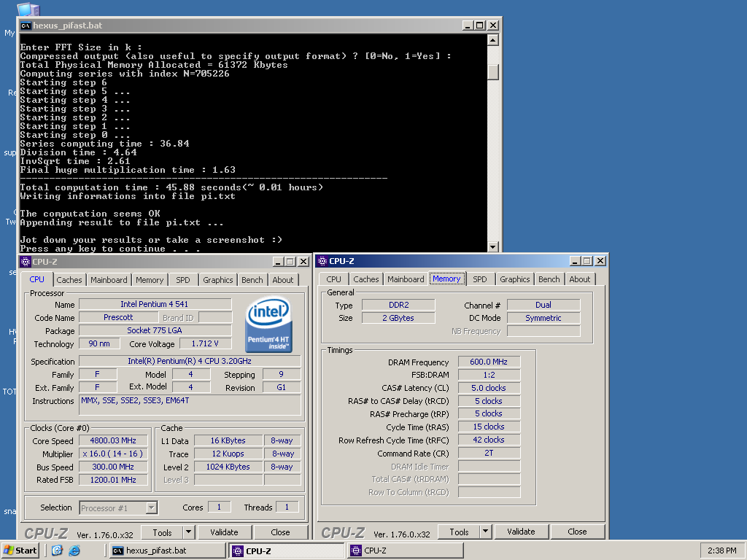
Task: Click the CAS# Latency 5.0 clocks value
Action: pos(489,388)
